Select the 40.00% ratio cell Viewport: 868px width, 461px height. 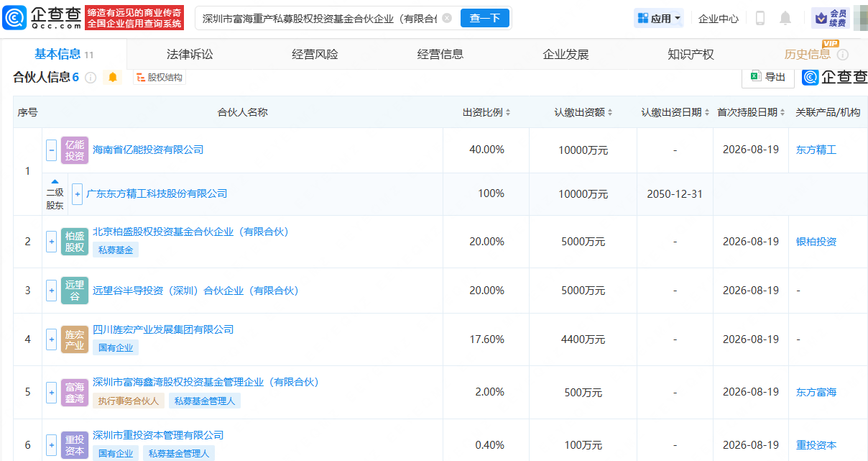486,150
